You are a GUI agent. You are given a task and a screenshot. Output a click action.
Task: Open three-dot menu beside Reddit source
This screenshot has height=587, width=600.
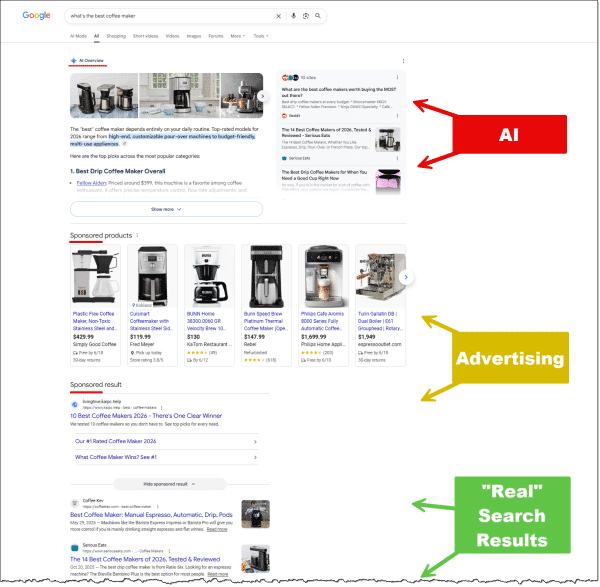[x=397, y=116]
